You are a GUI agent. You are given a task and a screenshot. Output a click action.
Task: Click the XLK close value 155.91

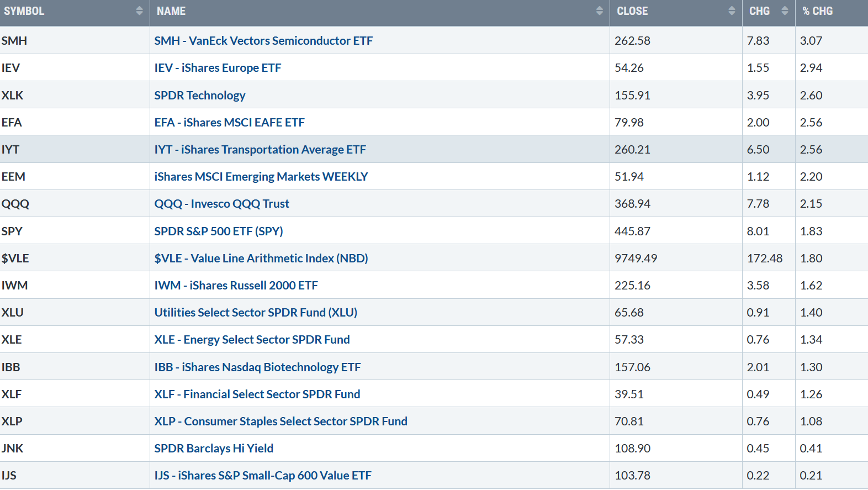coord(633,96)
